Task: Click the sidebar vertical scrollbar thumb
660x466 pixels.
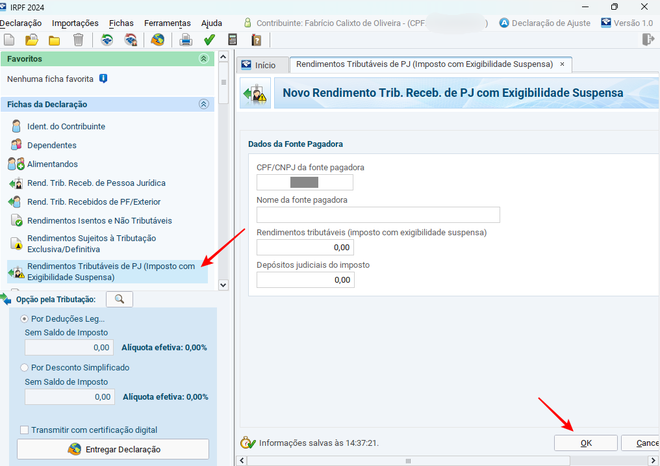Action: (x=224, y=83)
